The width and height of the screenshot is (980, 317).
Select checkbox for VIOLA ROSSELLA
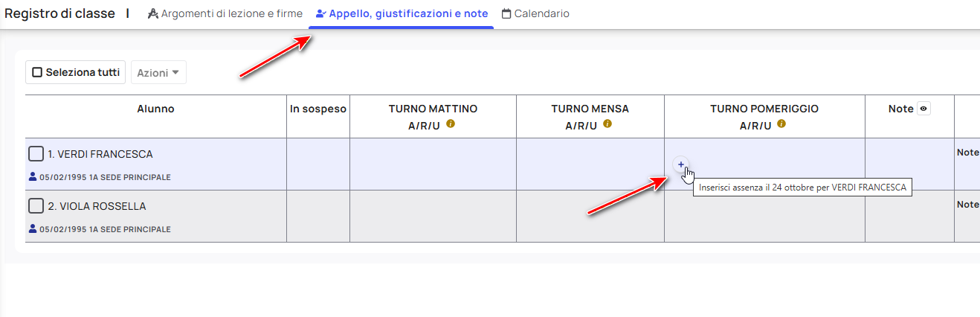click(36, 206)
